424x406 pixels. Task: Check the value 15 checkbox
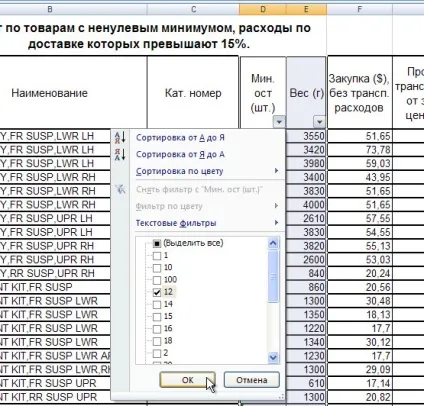tap(157, 317)
